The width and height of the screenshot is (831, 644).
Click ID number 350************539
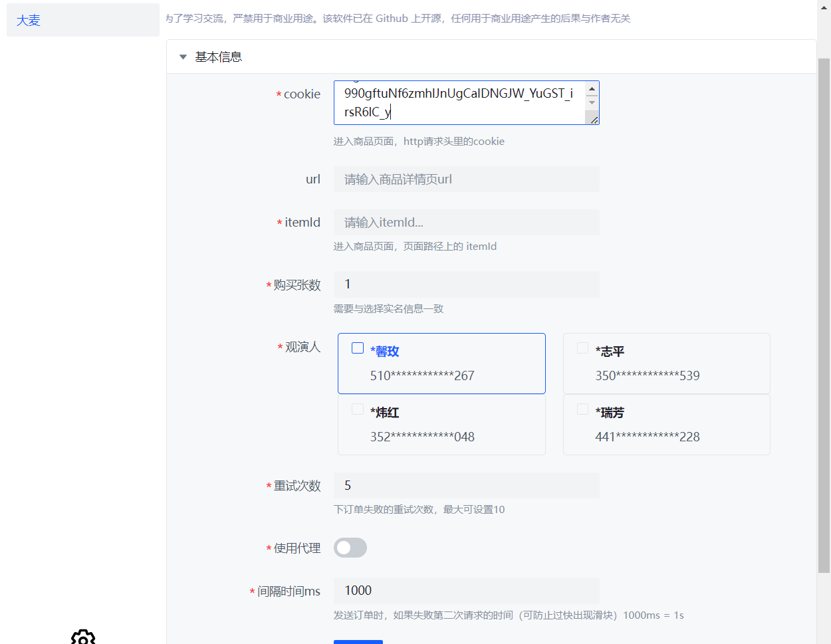[x=648, y=376]
